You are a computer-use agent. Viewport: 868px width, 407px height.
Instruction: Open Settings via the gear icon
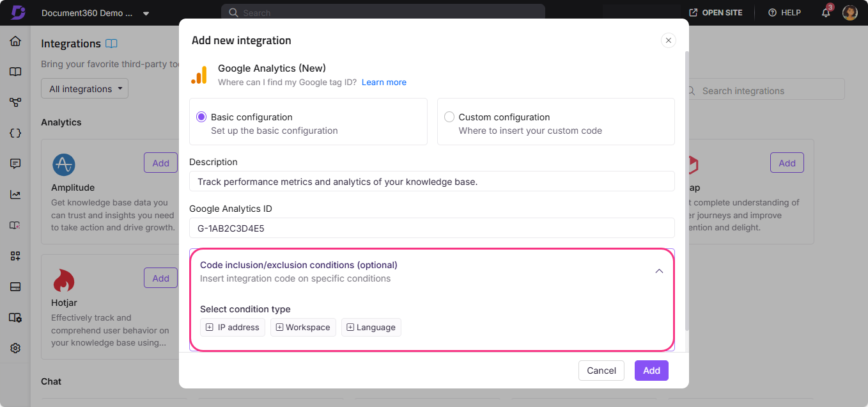click(15, 347)
